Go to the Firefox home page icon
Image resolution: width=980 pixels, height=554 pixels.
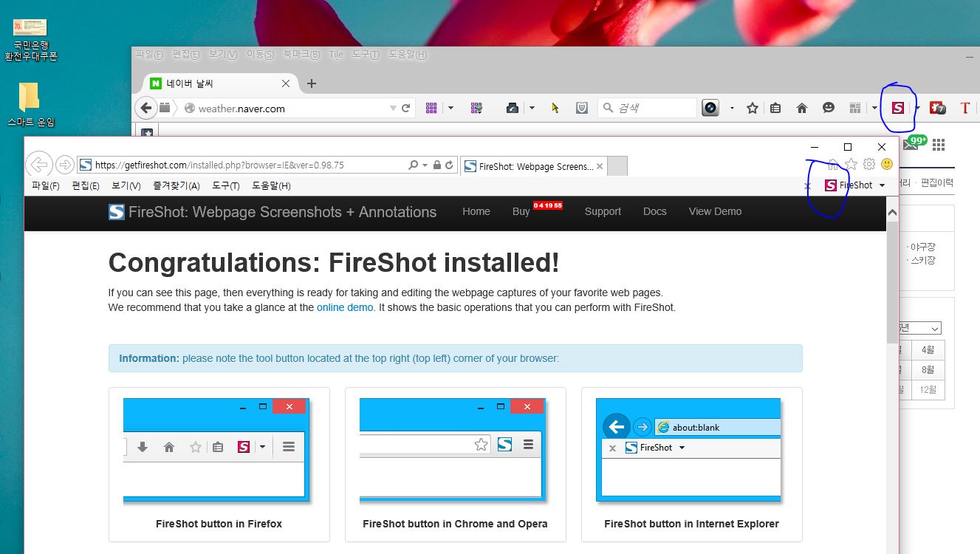click(802, 108)
